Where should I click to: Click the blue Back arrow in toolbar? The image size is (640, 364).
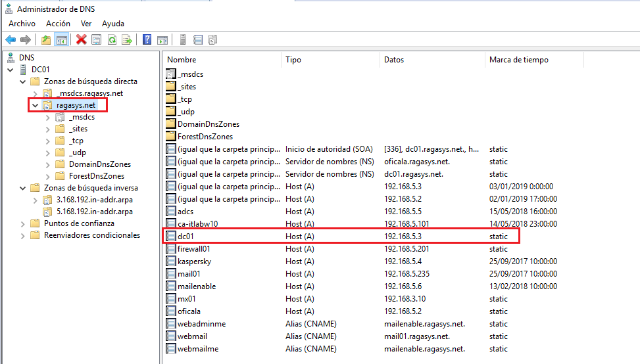click(11, 40)
